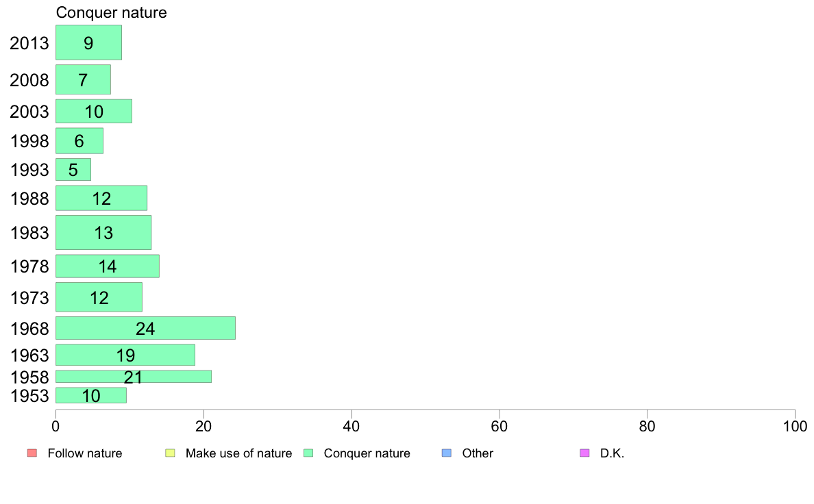Click the 1978 bar showing 14
Image resolution: width=814 pixels, height=504 pixels.
click(108, 266)
